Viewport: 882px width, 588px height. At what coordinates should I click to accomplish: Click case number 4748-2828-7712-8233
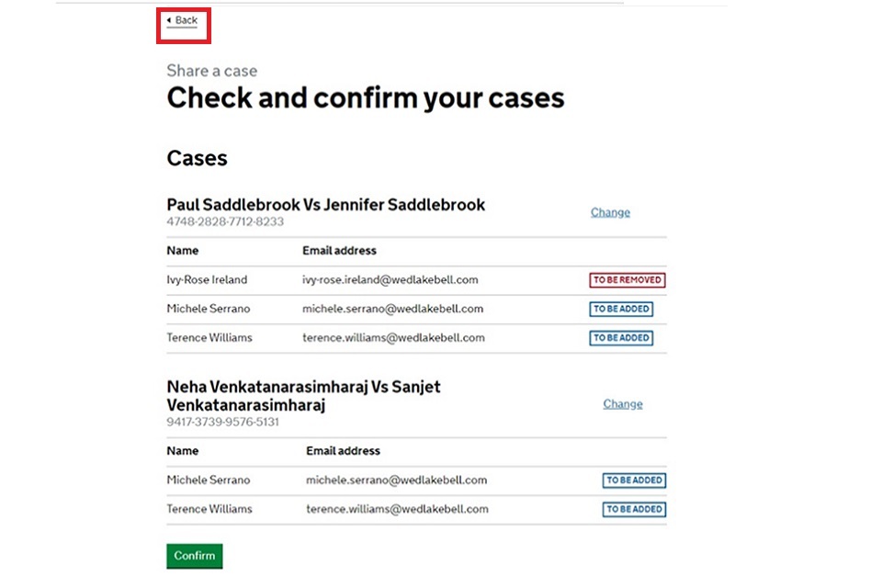tap(225, 222)
